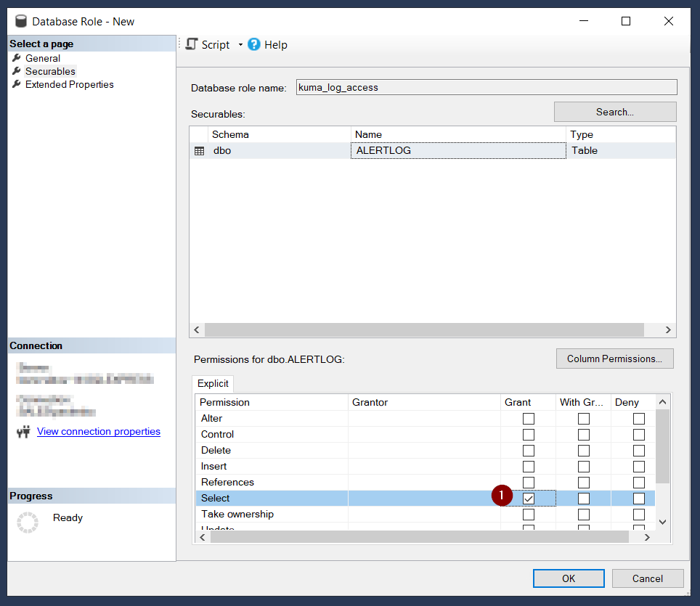Switch to the Explicit tab
The height and width of the screenshot is (606, 700).
click(213, 383)
